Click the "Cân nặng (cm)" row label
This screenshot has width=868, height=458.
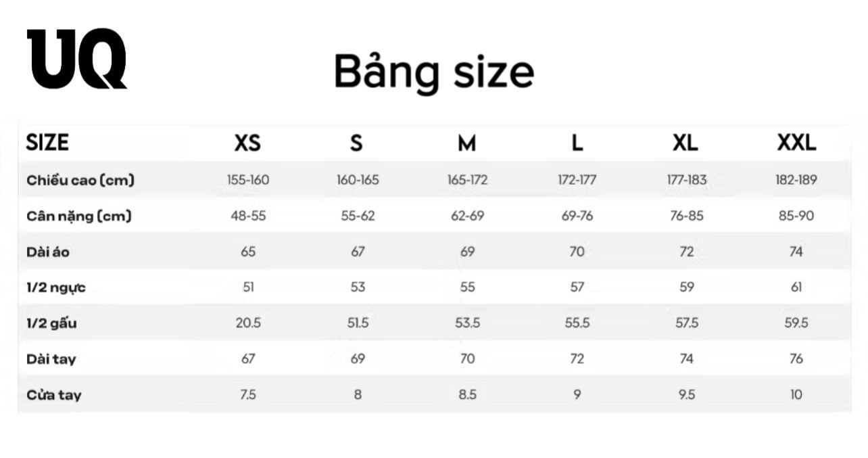tap(79, 216)
